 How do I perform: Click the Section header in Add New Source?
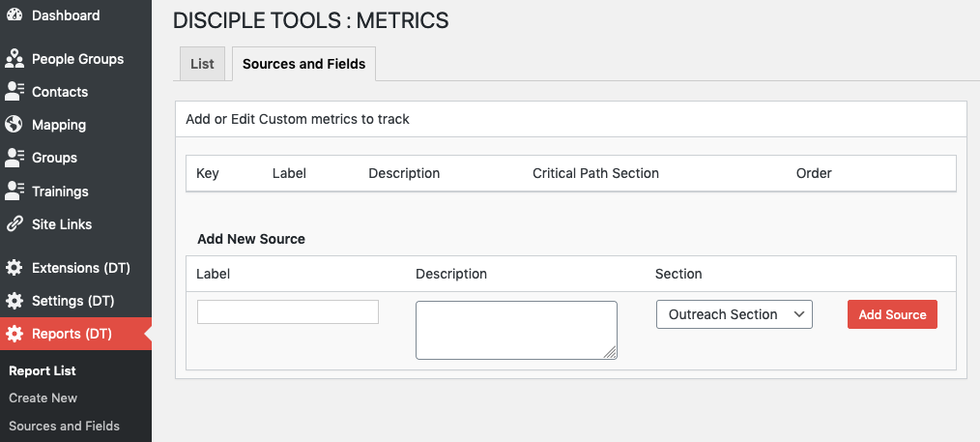pyautogui.click(x=678, y=274)
